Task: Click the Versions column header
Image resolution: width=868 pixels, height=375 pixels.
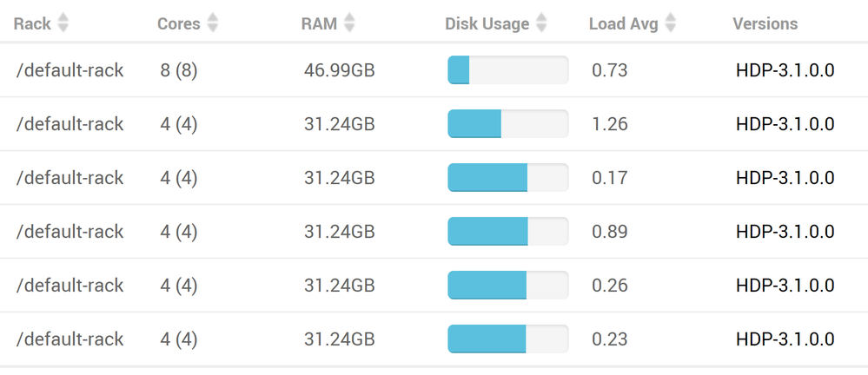Action: coord(765,23)
